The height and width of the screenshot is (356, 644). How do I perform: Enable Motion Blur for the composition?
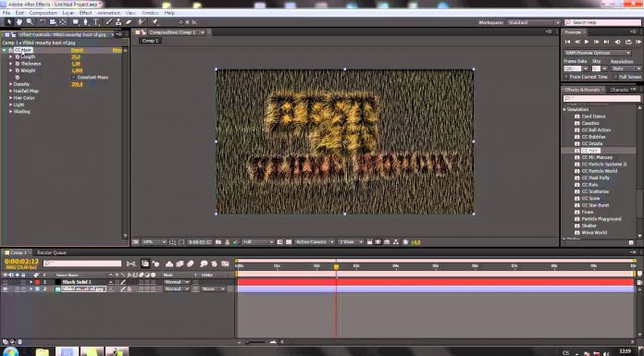click(191, 264)
